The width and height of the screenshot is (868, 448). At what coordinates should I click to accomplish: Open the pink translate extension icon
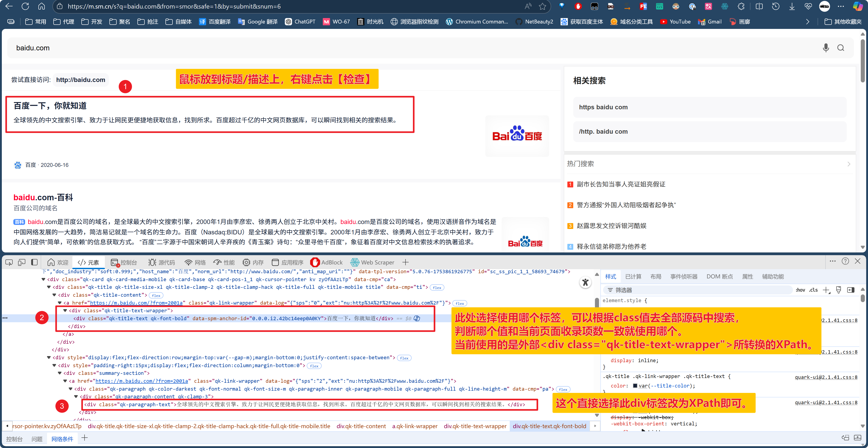(708, 6)
